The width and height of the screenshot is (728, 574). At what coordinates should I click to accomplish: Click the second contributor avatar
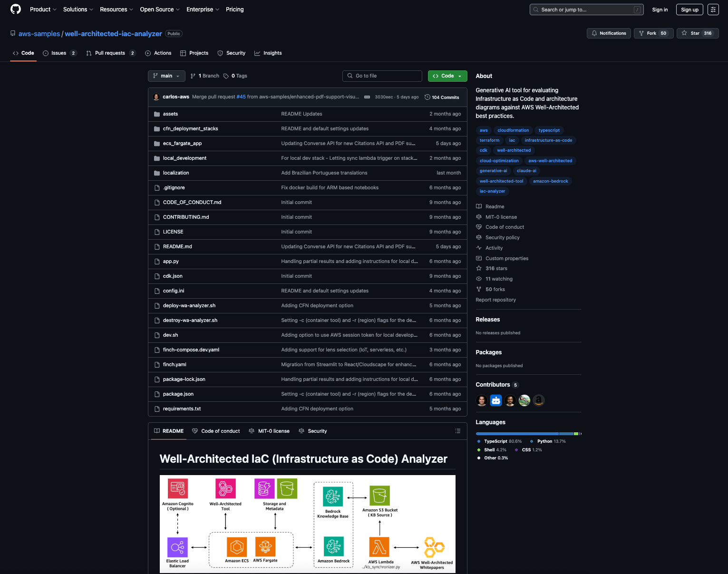[496, 400]
